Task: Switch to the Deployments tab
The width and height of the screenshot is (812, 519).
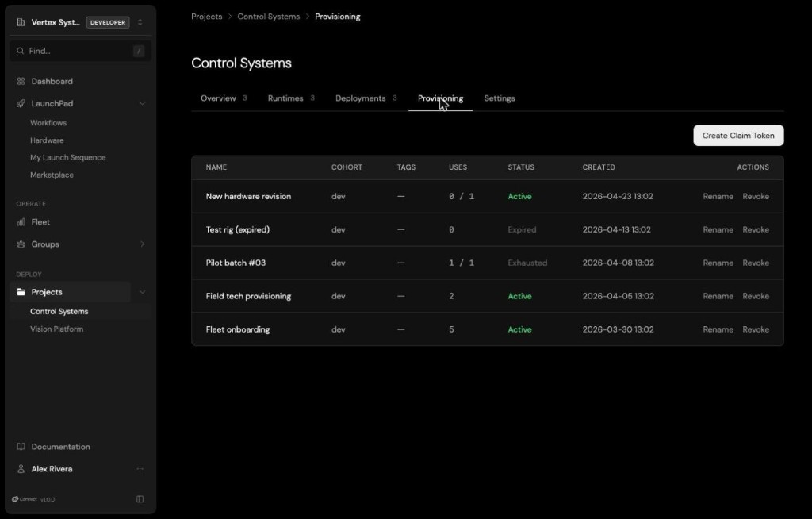Action: (x=361, y=98)
